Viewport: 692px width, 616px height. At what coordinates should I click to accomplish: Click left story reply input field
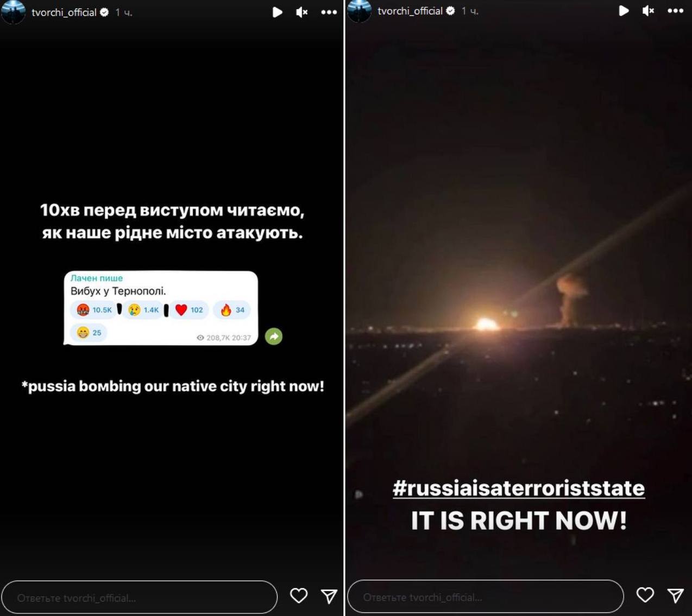pos(139,597)
